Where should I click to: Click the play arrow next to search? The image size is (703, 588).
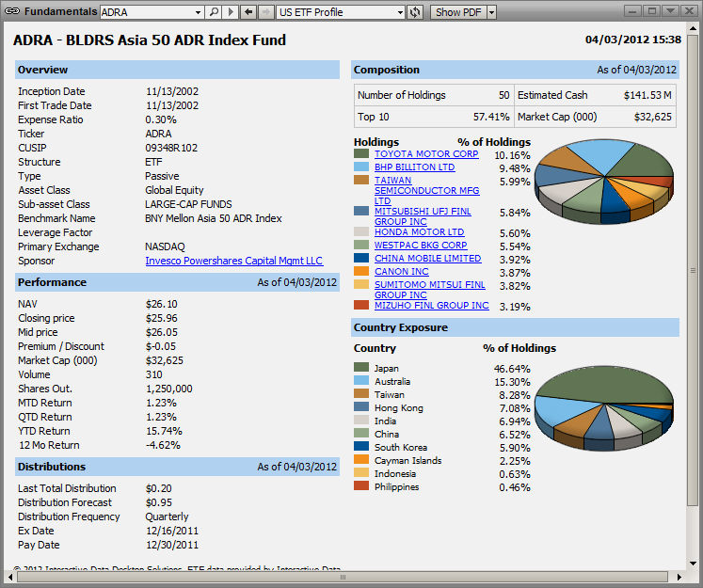[x=231, y=11]
